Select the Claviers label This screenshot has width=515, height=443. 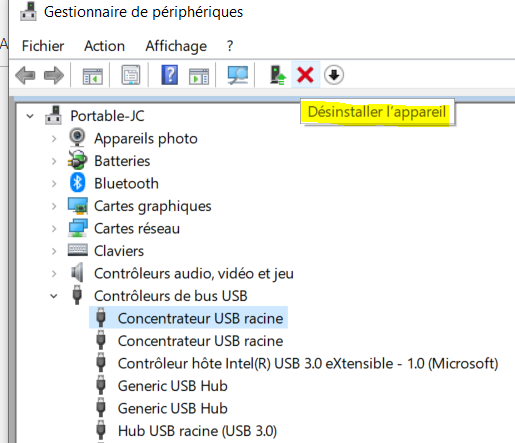(x=119, y=251)
